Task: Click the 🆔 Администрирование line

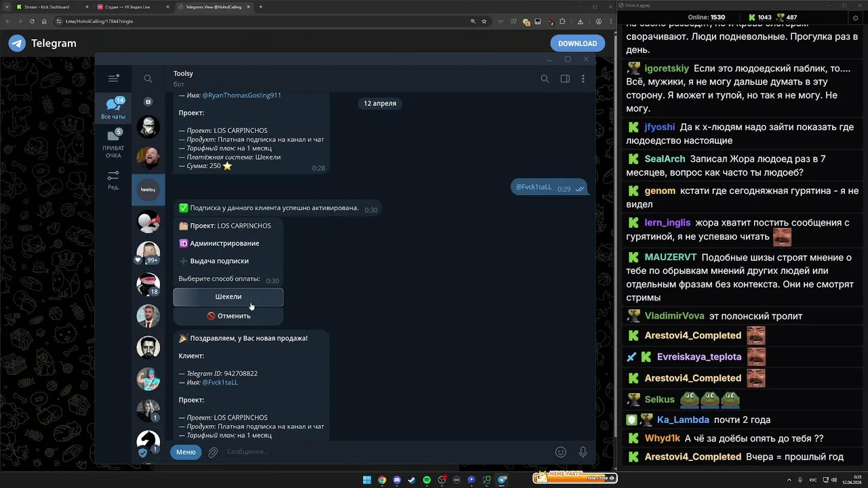Action: click(x=219, y=243)
